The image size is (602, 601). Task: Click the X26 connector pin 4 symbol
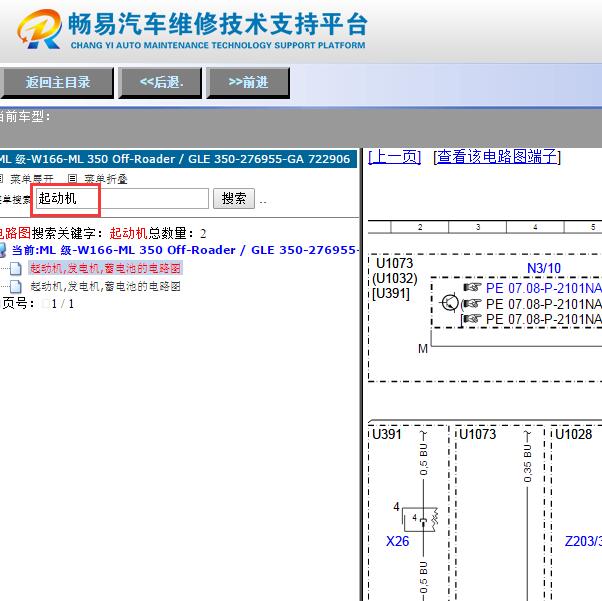point(420,519)
